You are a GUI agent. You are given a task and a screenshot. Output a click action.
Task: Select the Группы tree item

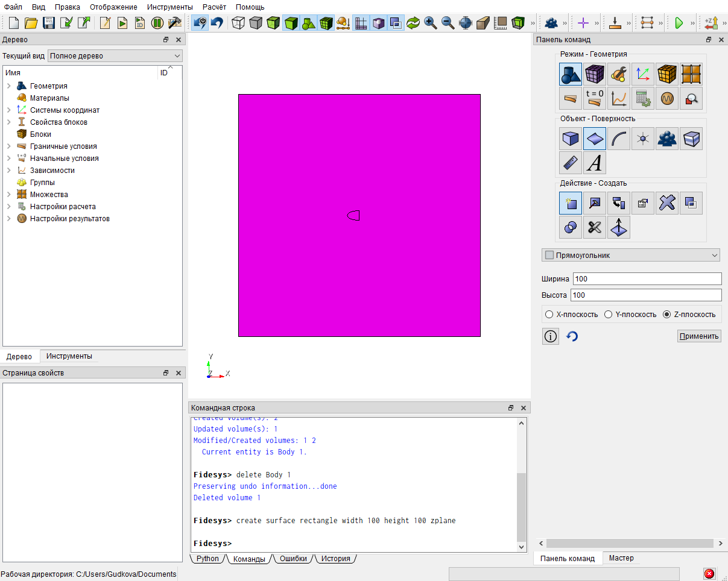point(42,183)
